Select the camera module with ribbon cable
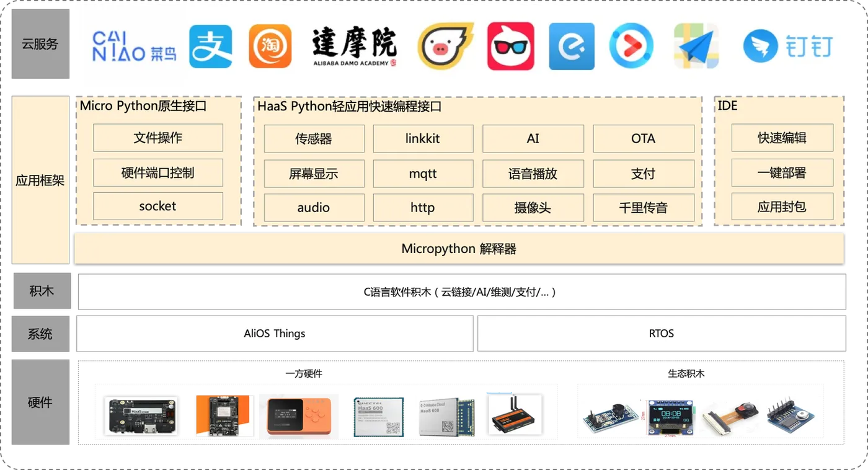Screen dimensions: 868x470 point(730,417)
